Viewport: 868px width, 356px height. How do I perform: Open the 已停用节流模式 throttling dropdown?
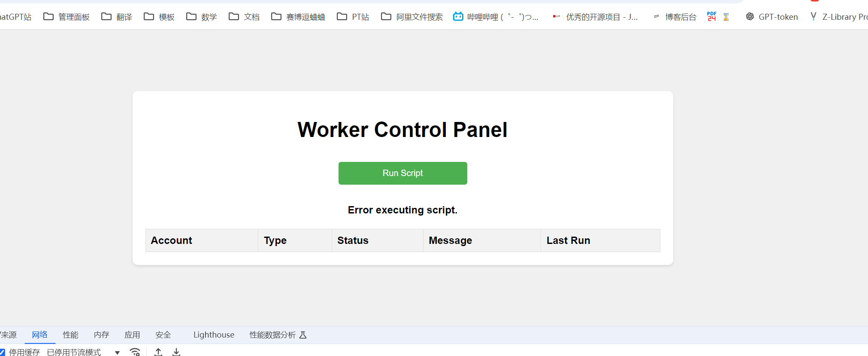click(x=83, y=352)
